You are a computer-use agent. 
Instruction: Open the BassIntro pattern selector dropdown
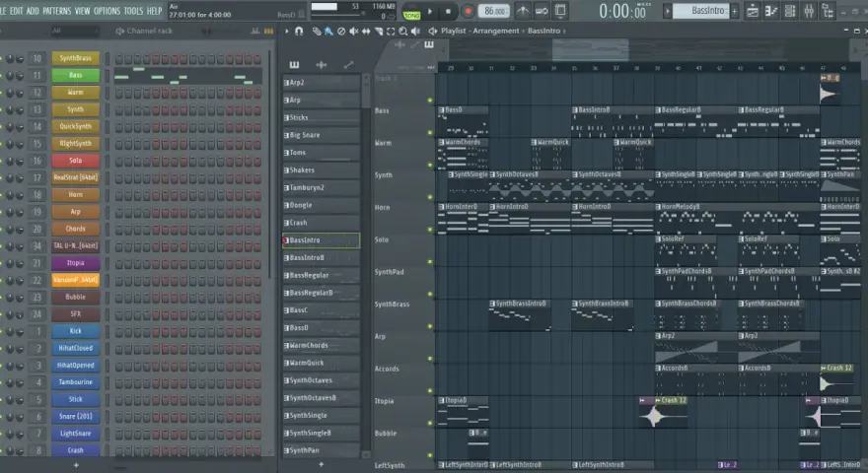pyautogui.click(x=701, y=11)
